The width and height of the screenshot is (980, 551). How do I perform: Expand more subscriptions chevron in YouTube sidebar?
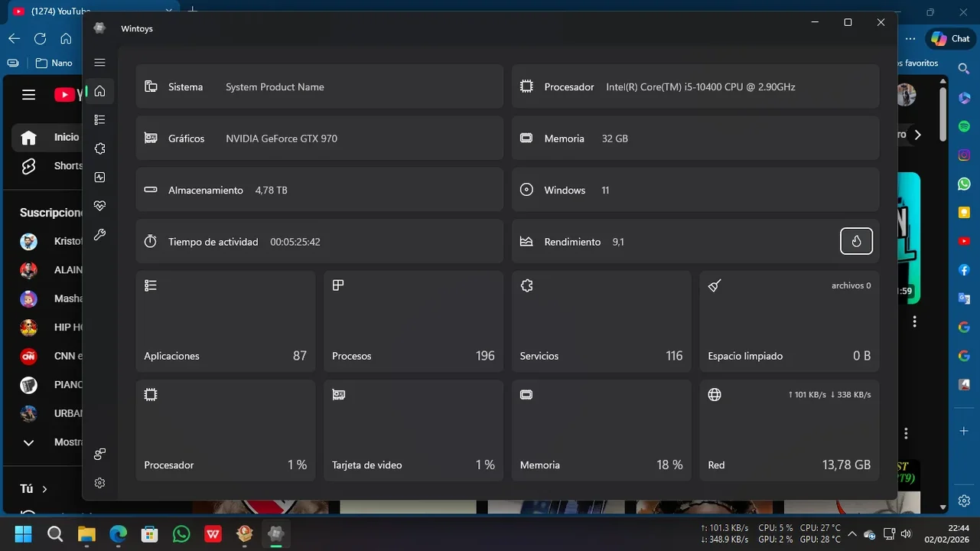(28, 442)
